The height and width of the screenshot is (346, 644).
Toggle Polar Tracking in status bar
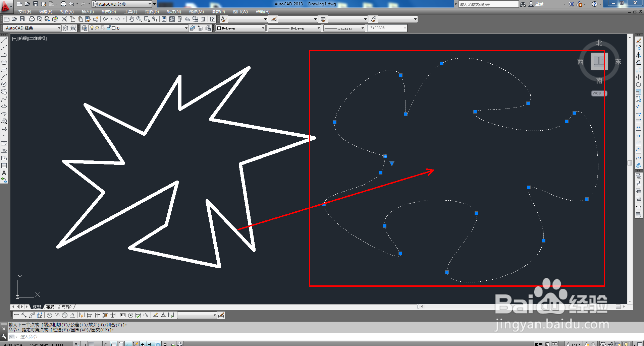tap(106, 344)
